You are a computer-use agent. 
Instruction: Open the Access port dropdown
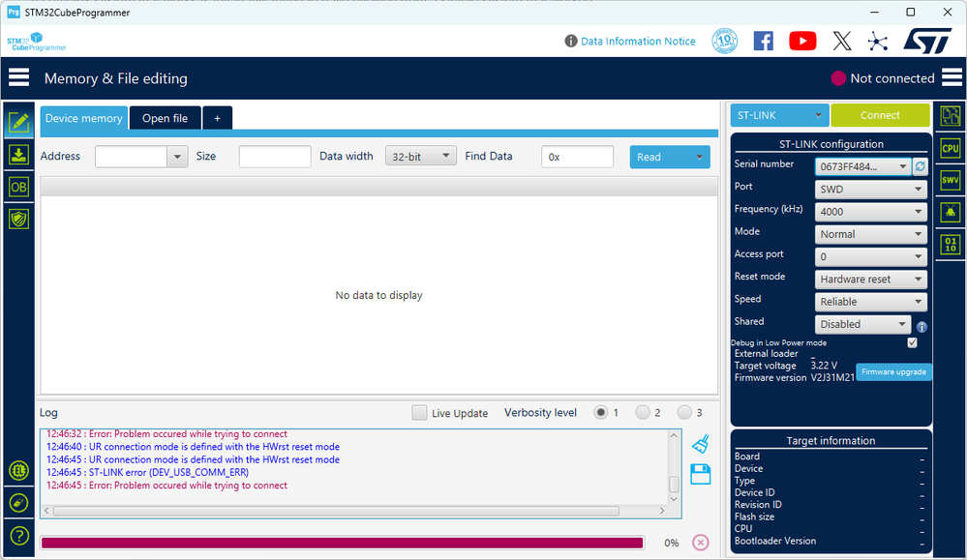click(871, 257)
